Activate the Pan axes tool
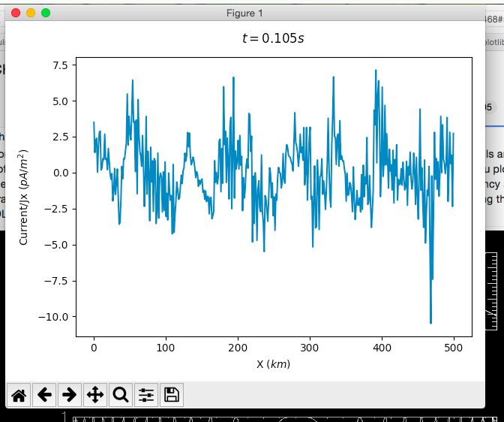This screenshot has width=504, height=422. pos(95,394)
